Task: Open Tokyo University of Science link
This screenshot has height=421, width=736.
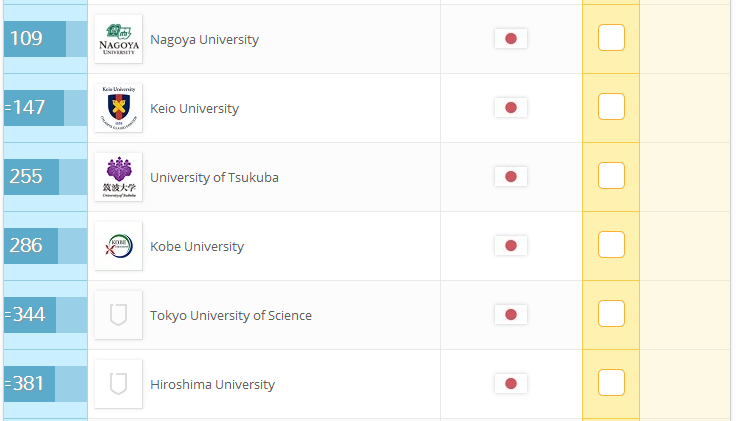Action: (x=230, y=315)
